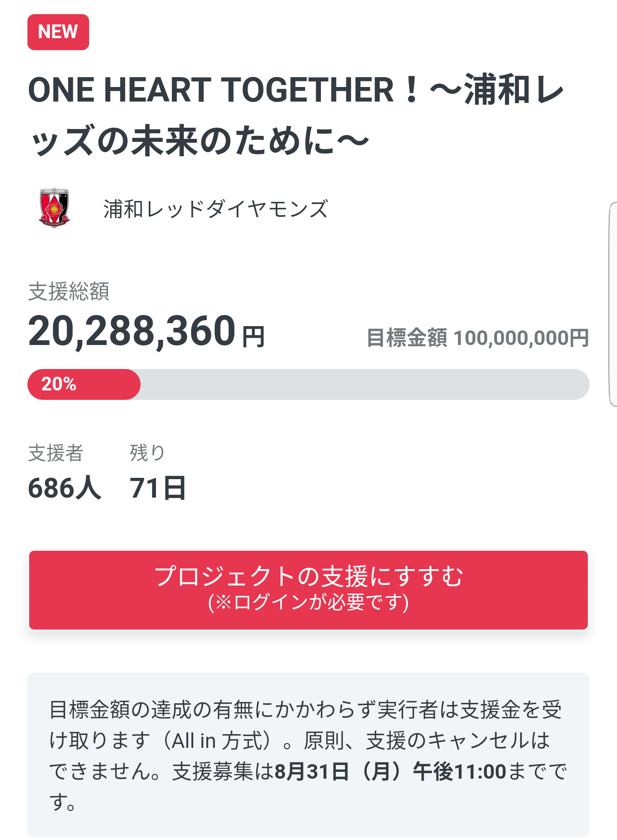Click the 20% label on progress bar
Image resolution: width=617 pixels, height=840 pixels.
[x=59, y=384]
